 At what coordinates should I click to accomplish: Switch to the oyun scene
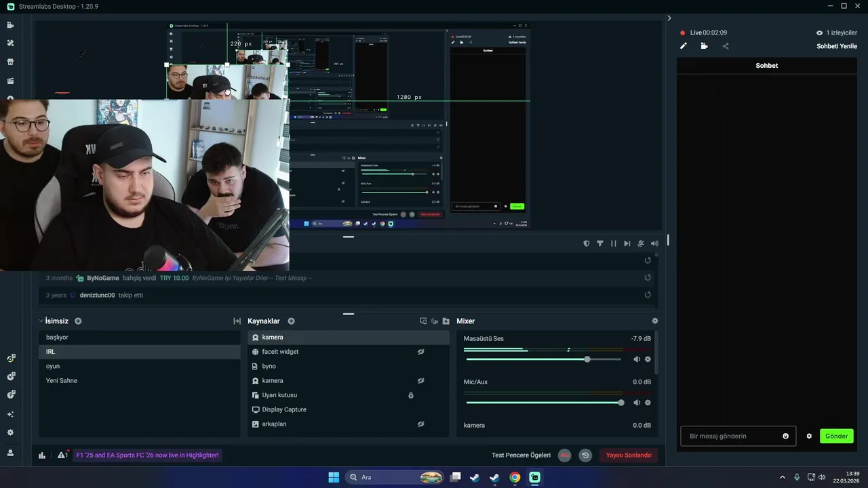point(140,366)
